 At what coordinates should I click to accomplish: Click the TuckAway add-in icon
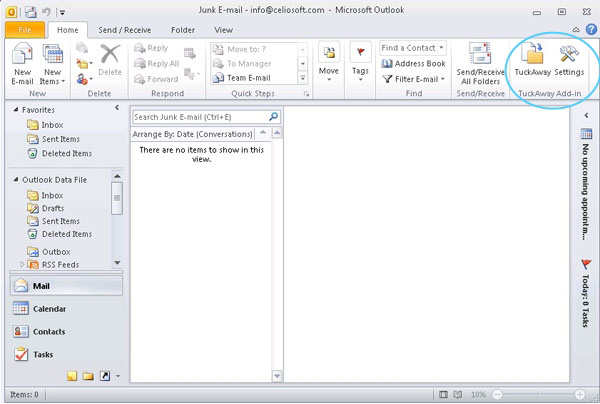(532, 60)
